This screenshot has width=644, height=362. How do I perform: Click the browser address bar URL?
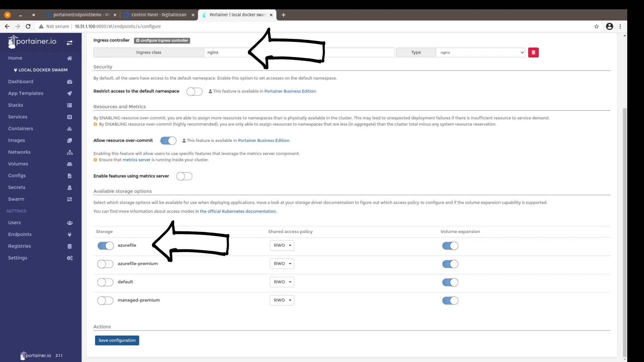pyautogui.click(x=118, y=26)
